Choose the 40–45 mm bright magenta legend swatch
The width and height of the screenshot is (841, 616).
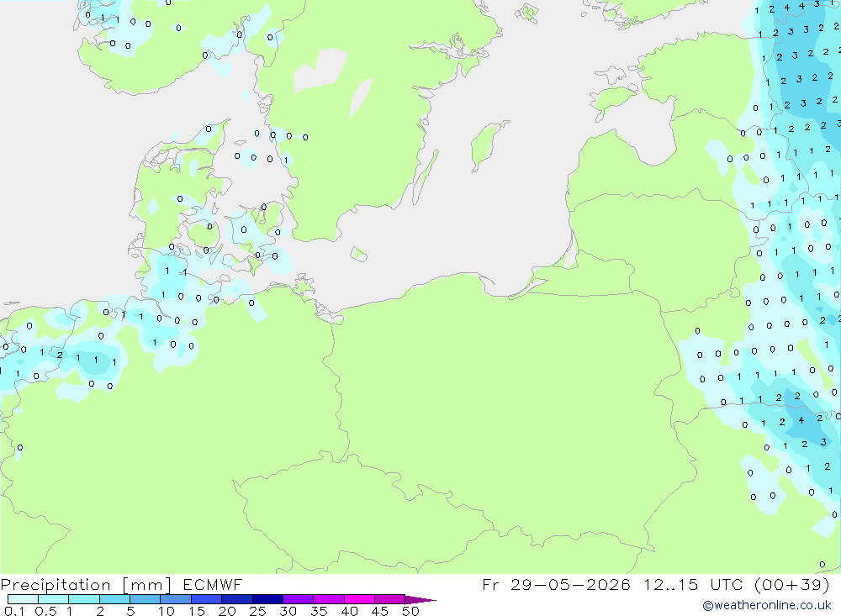(359, 599)
